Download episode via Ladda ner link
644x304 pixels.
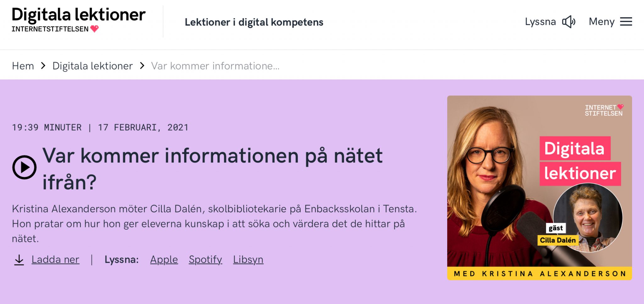[x=55, y=259]
